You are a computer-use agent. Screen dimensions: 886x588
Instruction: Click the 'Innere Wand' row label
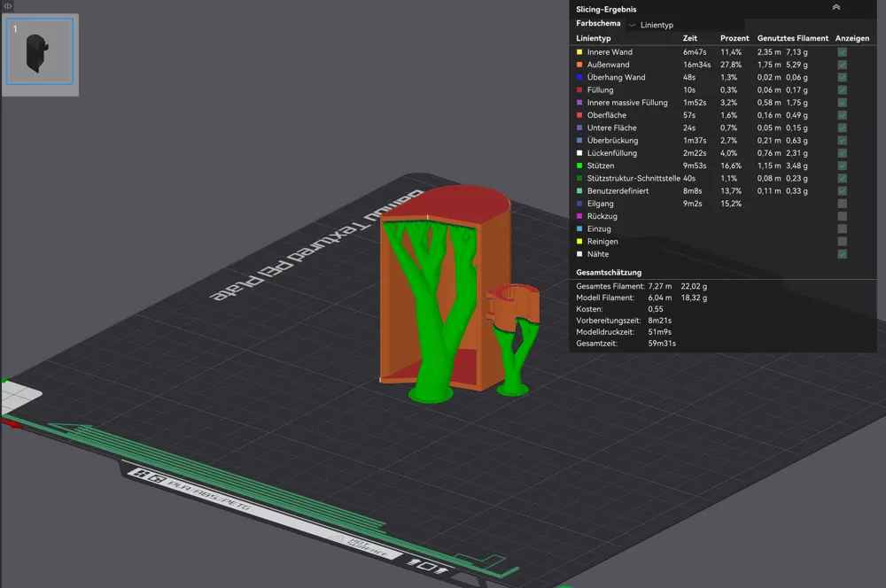coord(610,52)
